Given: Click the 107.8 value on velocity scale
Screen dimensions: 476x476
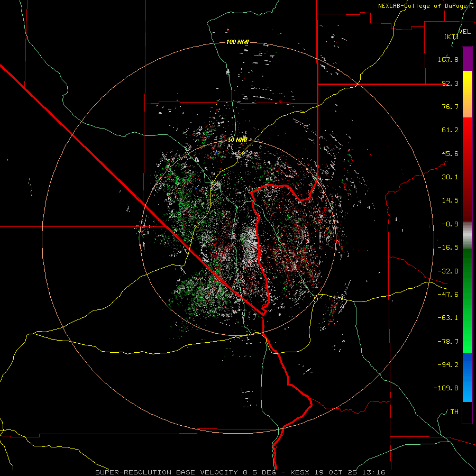Looking at the screenshot, I should (x=448, y=59).
